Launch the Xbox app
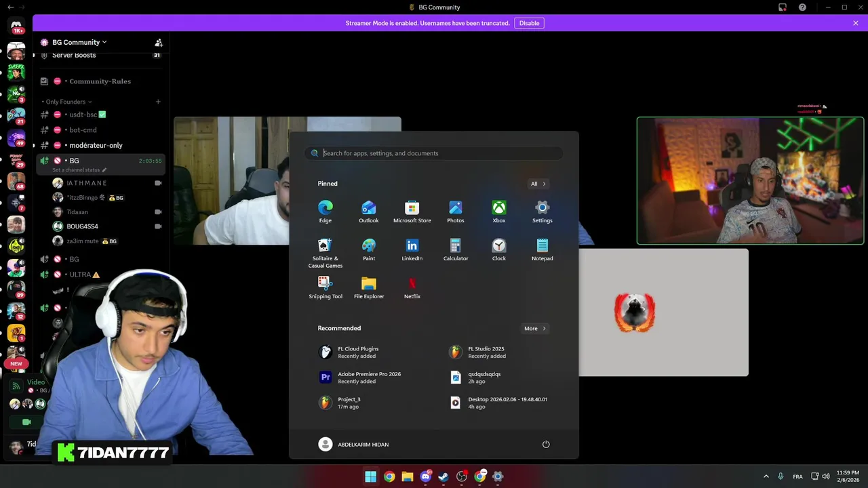Image resolution: width=868 pixels, height=488 pixels. [499, 211]
